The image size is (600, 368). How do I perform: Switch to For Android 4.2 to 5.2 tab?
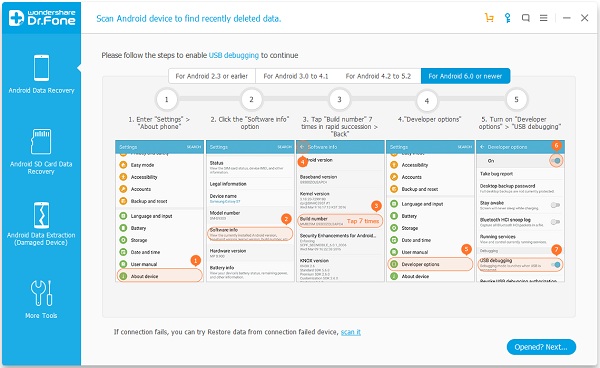[378, 76]
